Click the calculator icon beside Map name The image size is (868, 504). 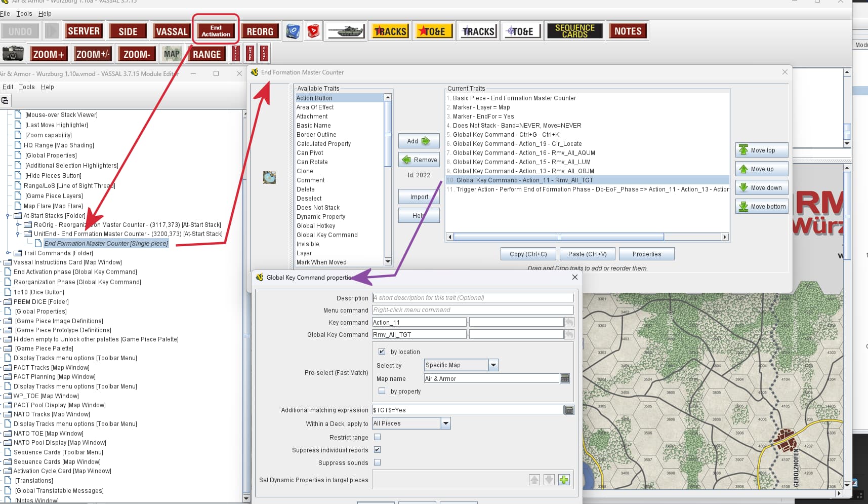click(565, 378)
